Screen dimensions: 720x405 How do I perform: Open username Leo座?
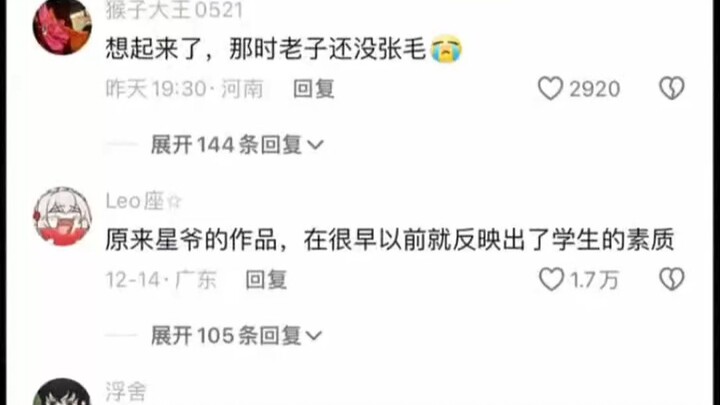(143, 201)
